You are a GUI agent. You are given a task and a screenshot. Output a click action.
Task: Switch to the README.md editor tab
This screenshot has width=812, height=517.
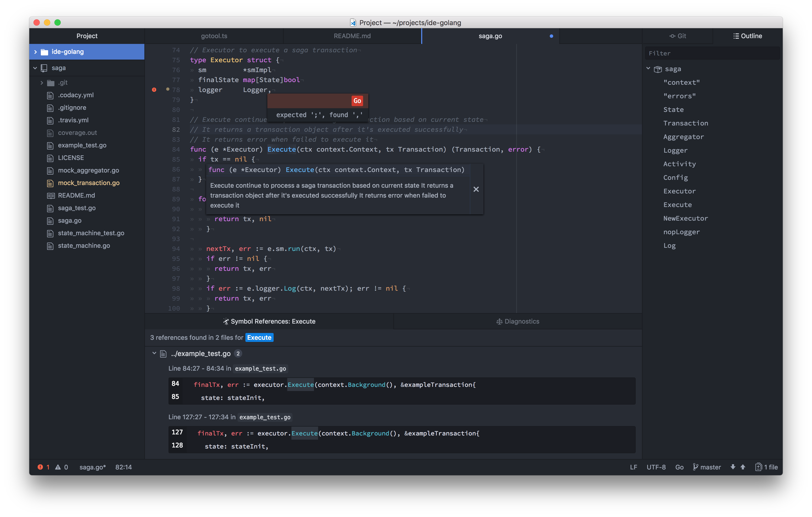(x=352, y=36)
